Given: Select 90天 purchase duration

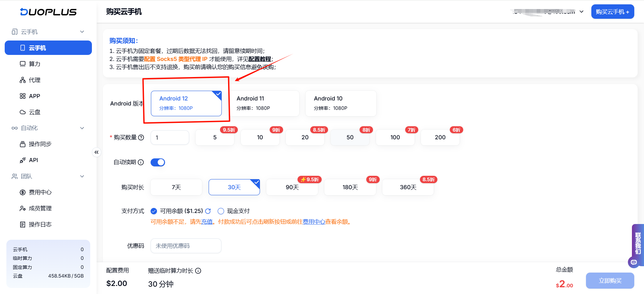Looking at the screenshot, I should coord(292,187).
